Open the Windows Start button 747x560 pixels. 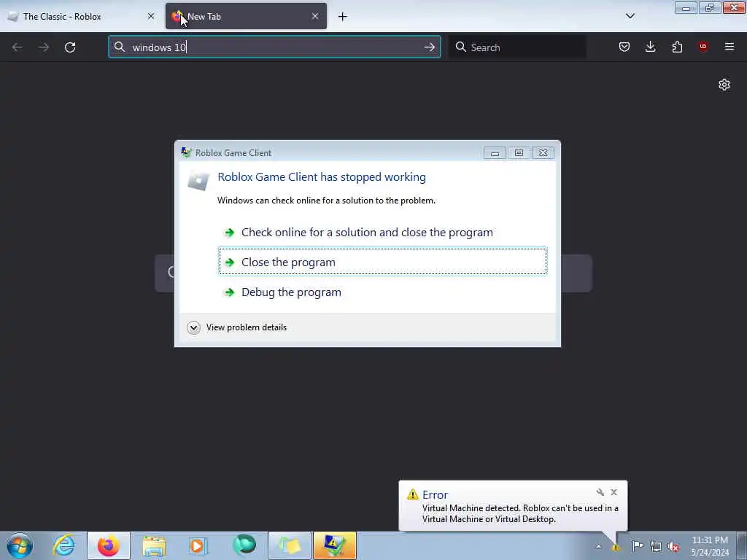click(20, 545)
